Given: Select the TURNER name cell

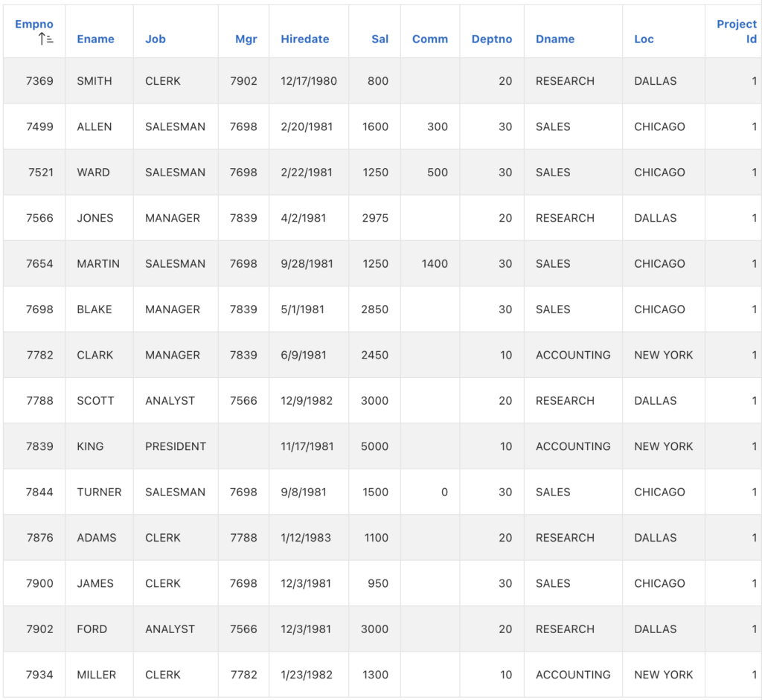Looking at the screenshot, I should [99, 492].
